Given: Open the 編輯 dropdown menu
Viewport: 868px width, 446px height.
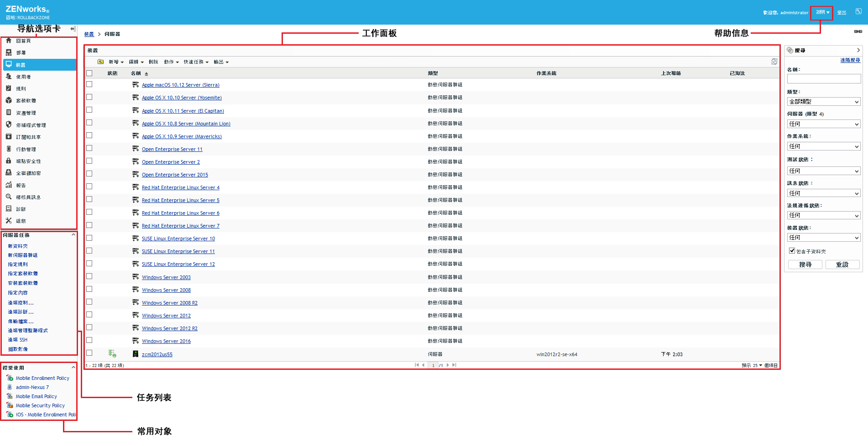Looking at the screenshot, I should pyautogui.click(x=136, y=62).
